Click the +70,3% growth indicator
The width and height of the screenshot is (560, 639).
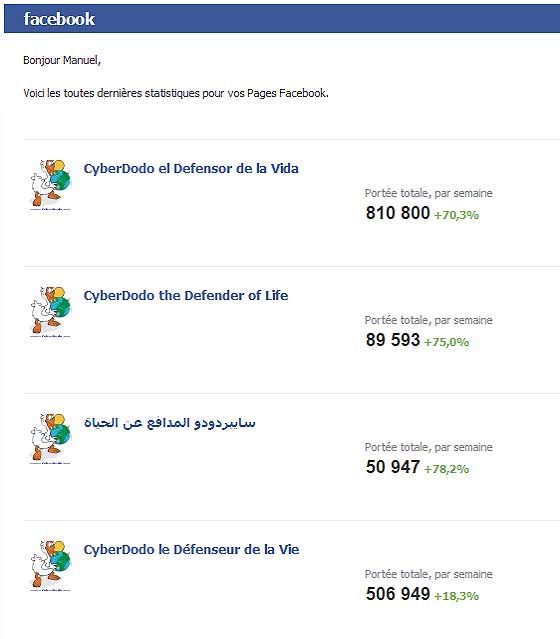pyautogui.click(x=456, y=215)
